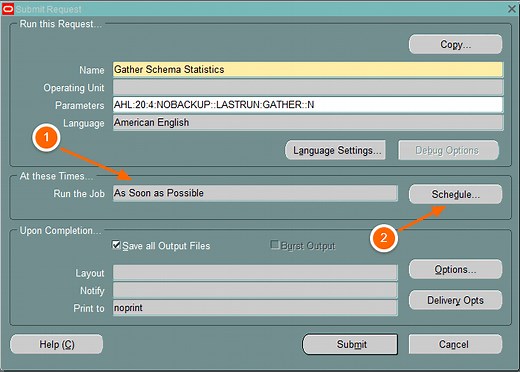
Task: Submit the request
Action: [350, 344]
